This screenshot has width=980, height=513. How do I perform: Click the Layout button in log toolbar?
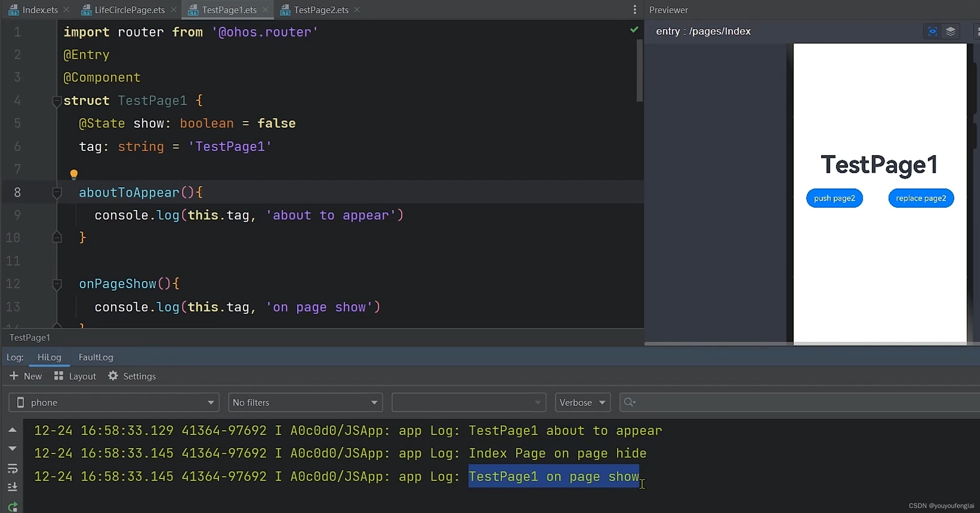[75, 376]
